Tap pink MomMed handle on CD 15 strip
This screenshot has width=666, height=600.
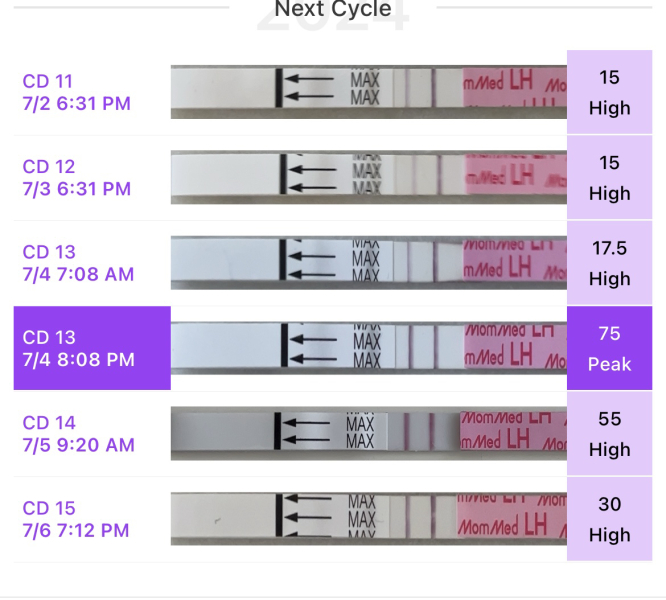pyautogui.click(x=512, y=518)
